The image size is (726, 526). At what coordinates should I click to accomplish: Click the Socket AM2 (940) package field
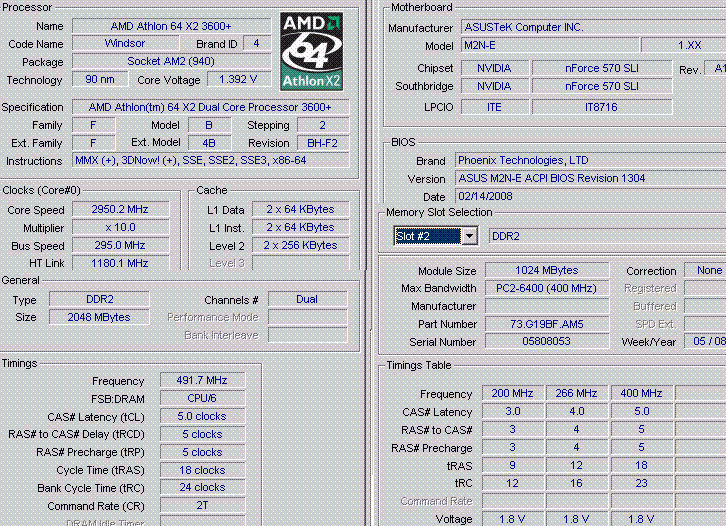171,61
